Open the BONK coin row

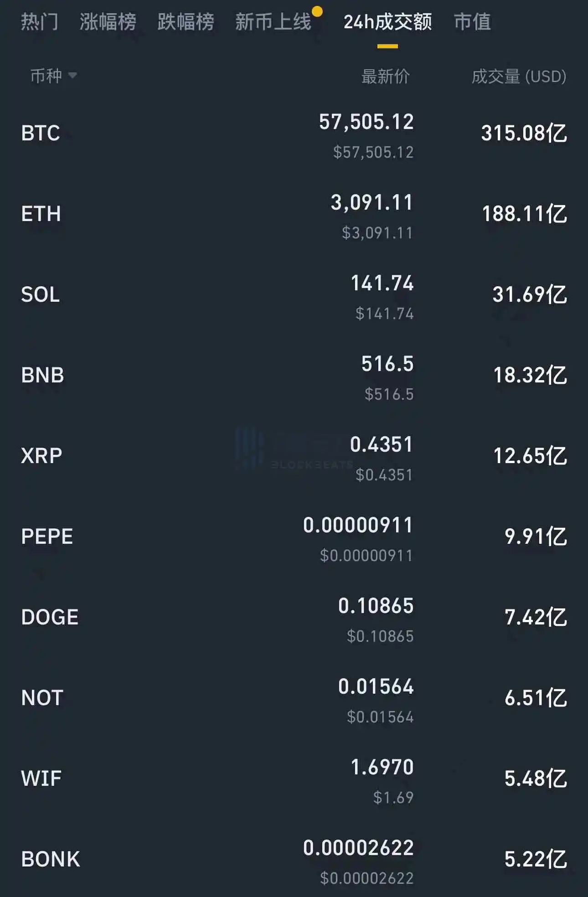point(51,859)
